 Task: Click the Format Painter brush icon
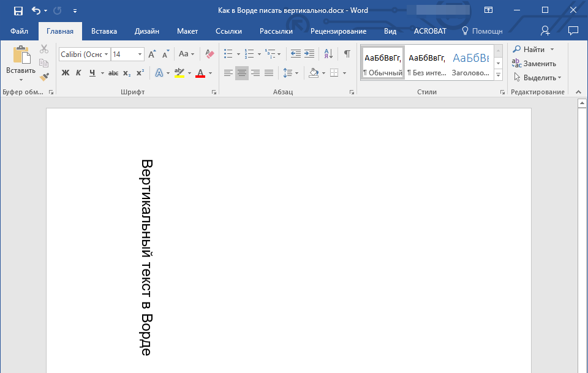coord(44,77)
